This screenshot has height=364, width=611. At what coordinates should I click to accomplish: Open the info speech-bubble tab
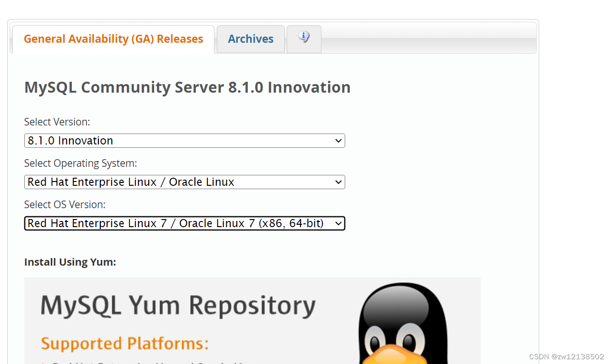(x=304, y=38)
